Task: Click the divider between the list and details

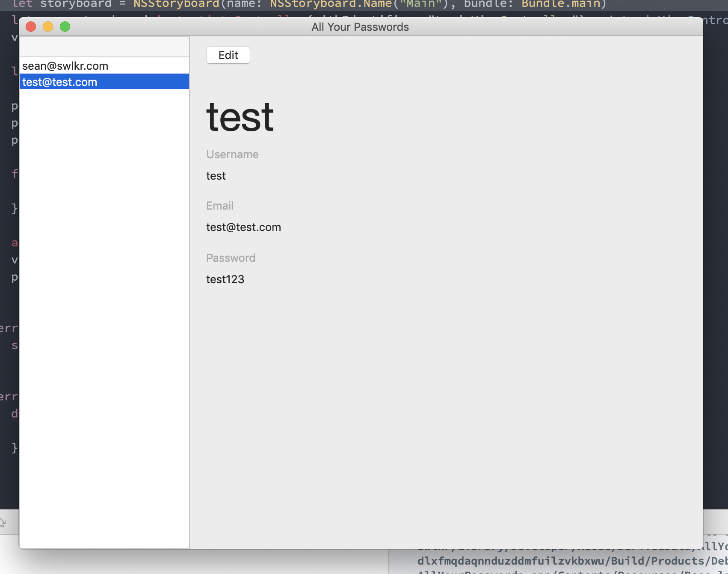Action: (189, 292)
